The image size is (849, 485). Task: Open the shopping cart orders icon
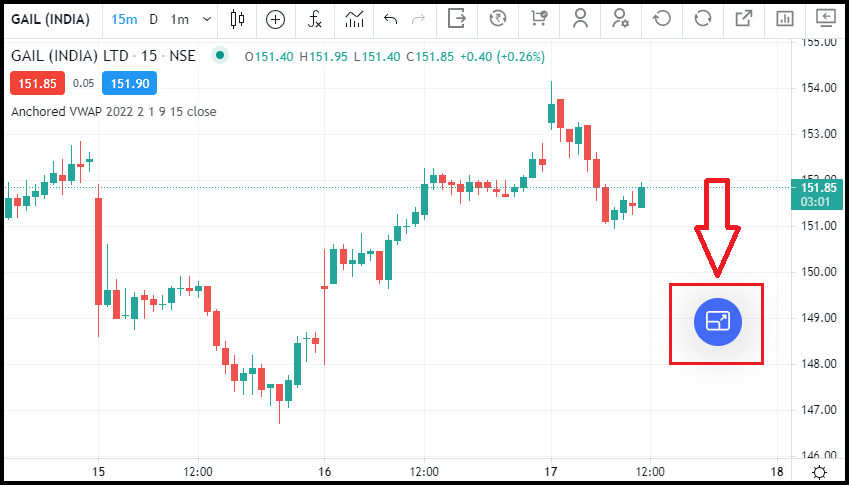539,18
